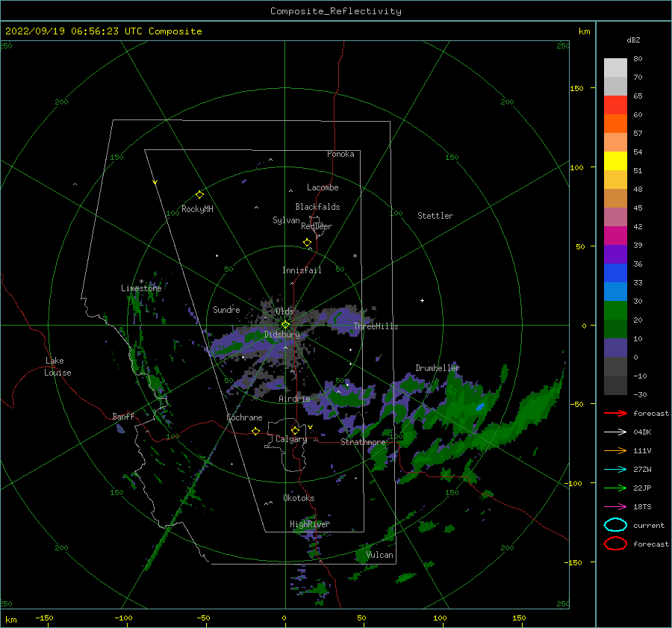
Task: Click the cyan current ellipse icon
Action: tap(615, 525)
